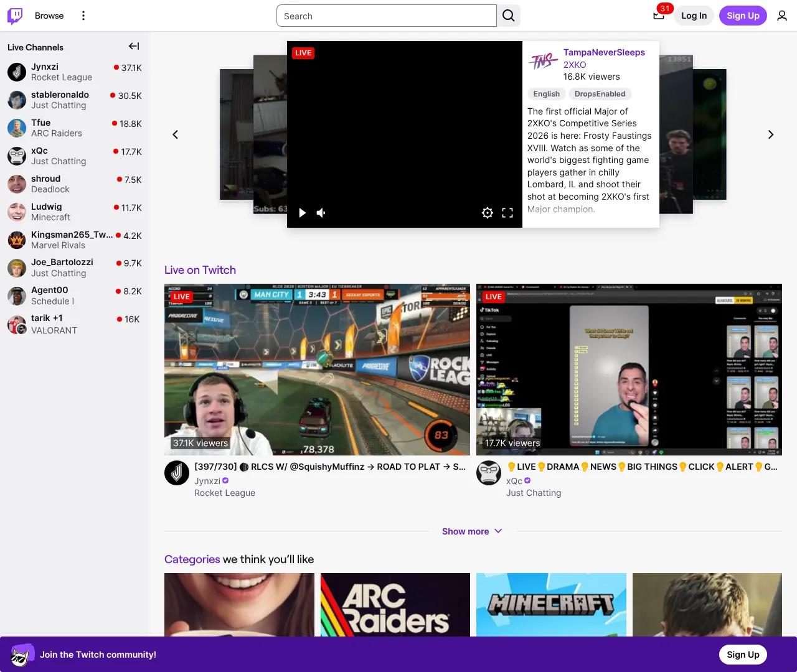Screen dimensions: 797x672
Task: Open the three-dot menu beside Browse
Action: click(x=83, y=15)
